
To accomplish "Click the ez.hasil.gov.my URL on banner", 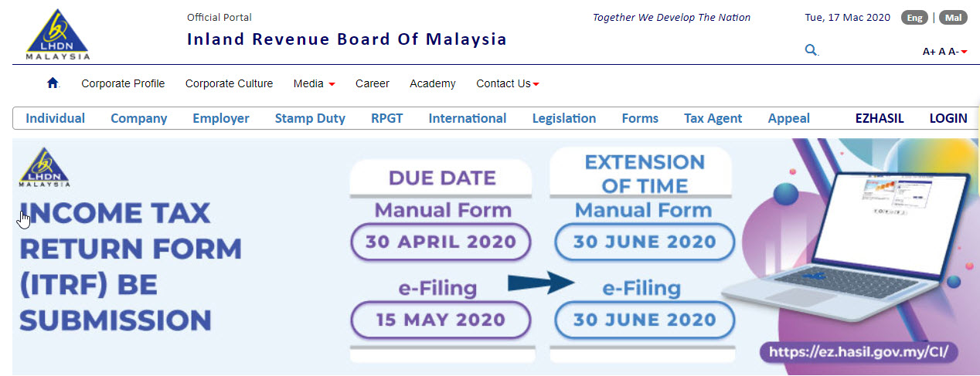I will pos(860,352).
